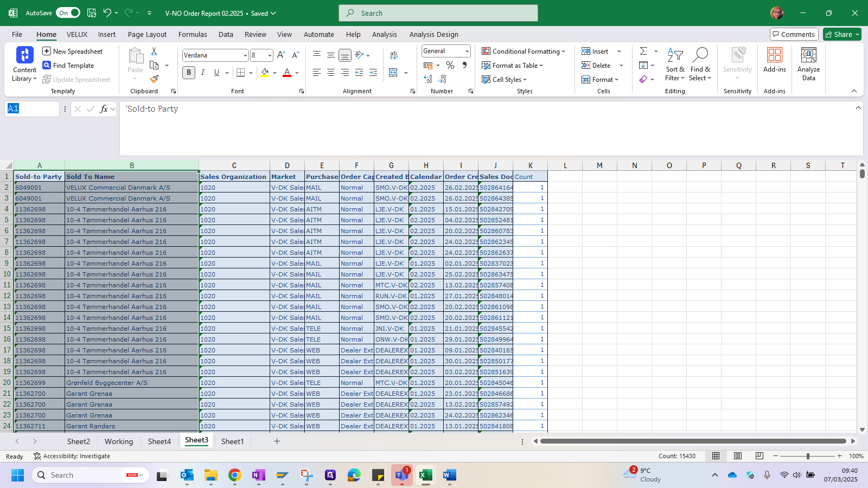Switch to the Analysis Design tab
Screen dimensions: 868x488
click(433, 34)
